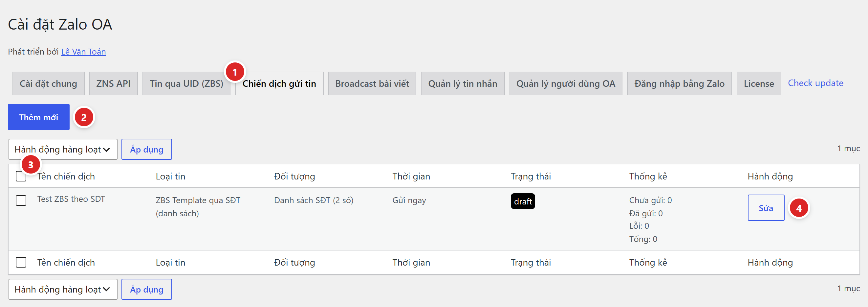Click the Thêm mới button
This screenshot has width=868, height=307.
click(x=39, y=117)
